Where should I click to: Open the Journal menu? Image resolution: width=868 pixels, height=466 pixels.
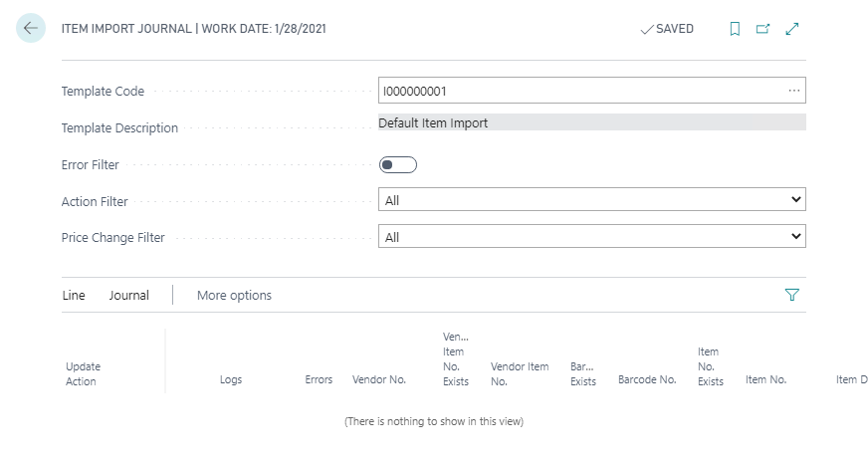coord(129,295)
